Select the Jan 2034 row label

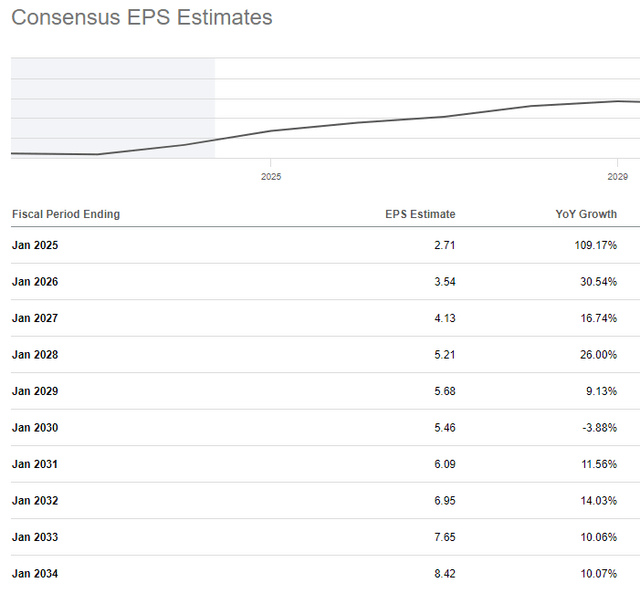(35, 574)
